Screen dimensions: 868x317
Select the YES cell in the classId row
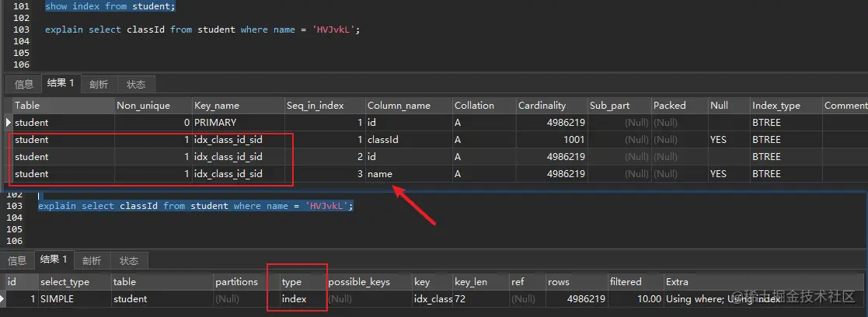click(x=728, y=139)
